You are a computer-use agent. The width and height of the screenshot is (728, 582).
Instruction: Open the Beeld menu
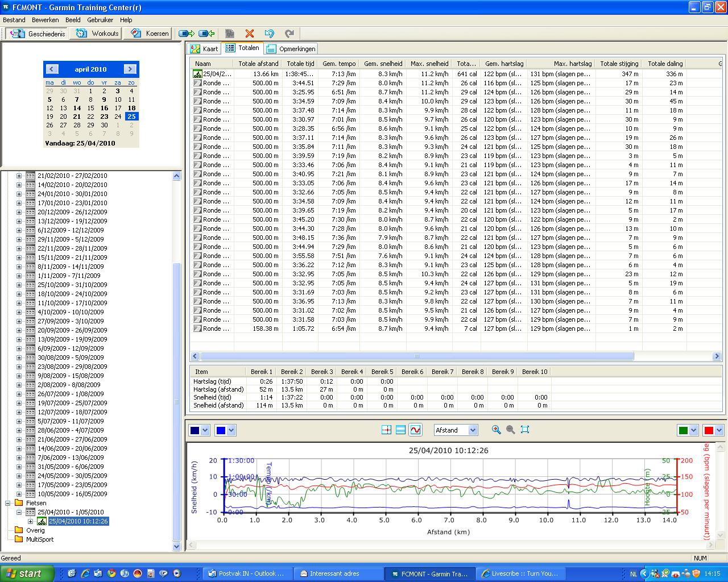click(73, 20)
